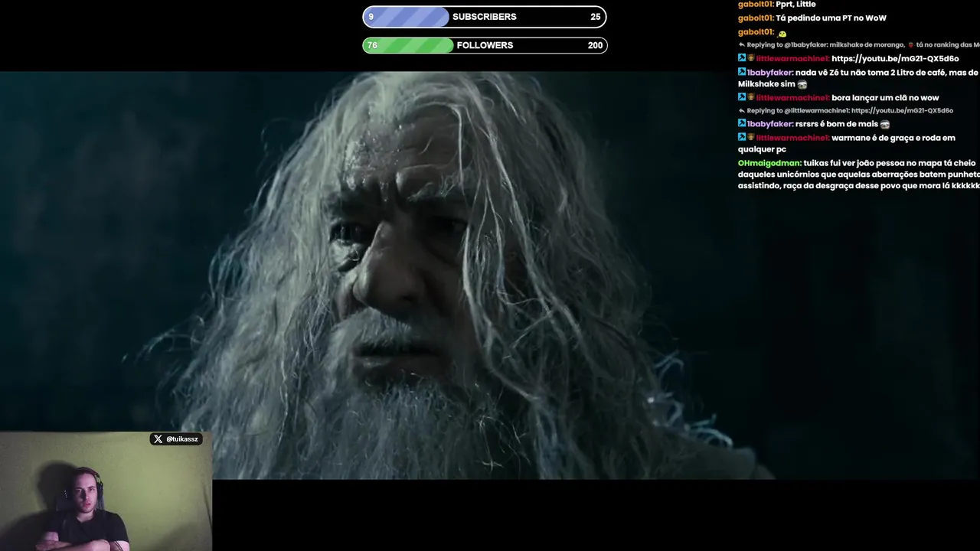Click the OHmaigodman username in chat
The height and width of the screenshot is (551, 980).
pyautogui.click(x=769, y=163)
